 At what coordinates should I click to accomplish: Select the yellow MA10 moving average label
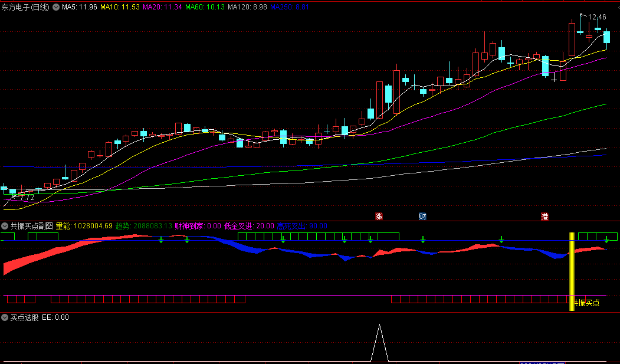click(x=120, y=8)
